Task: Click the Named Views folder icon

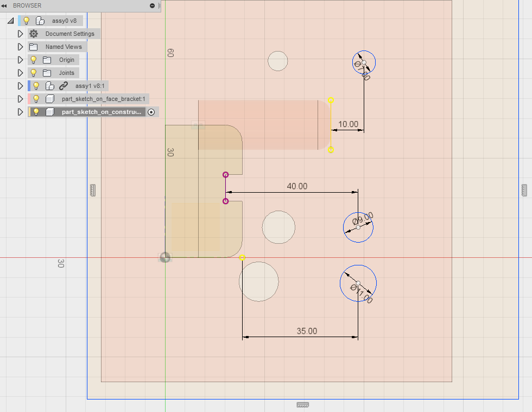Action: [34, 46]
